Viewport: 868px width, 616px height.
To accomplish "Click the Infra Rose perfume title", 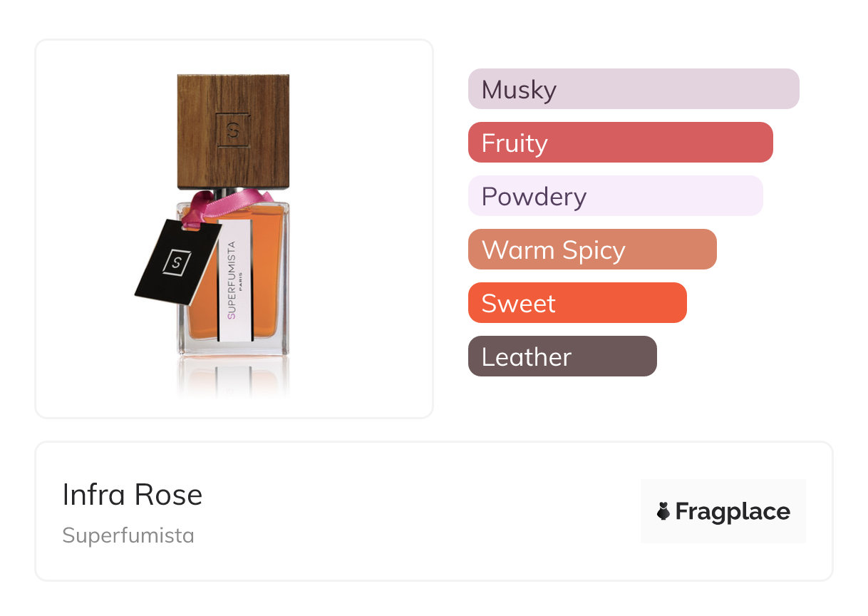I will (133, 495).
